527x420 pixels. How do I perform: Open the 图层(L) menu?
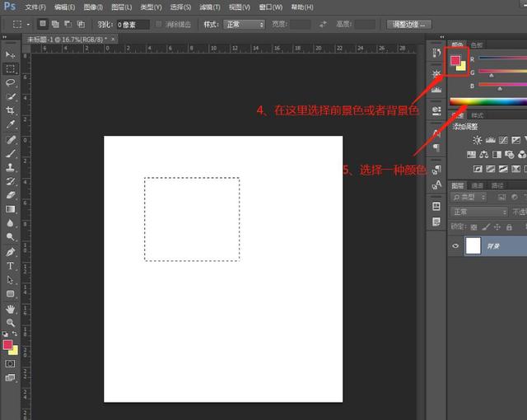tap(121, 7)
